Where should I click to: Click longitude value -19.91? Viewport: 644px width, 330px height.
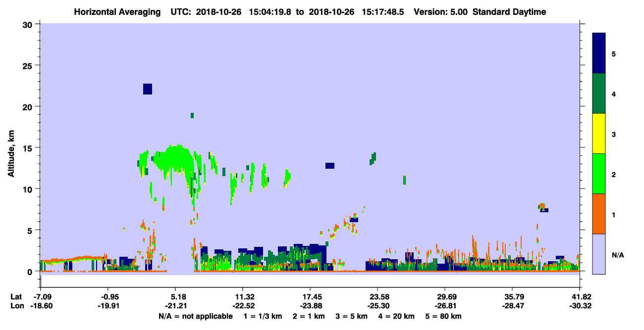point(110,306)
